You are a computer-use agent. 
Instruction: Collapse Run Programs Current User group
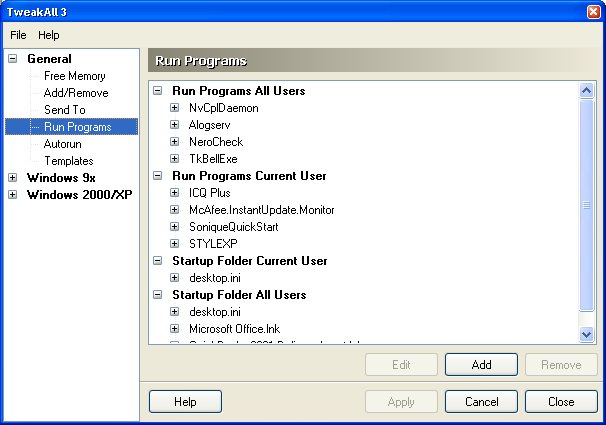(x=158, y=176)
